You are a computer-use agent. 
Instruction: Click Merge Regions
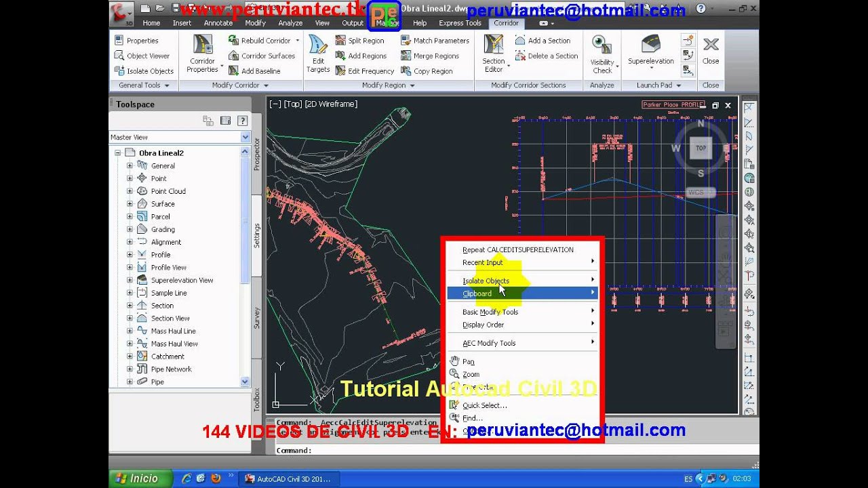[x=430, y=56]
